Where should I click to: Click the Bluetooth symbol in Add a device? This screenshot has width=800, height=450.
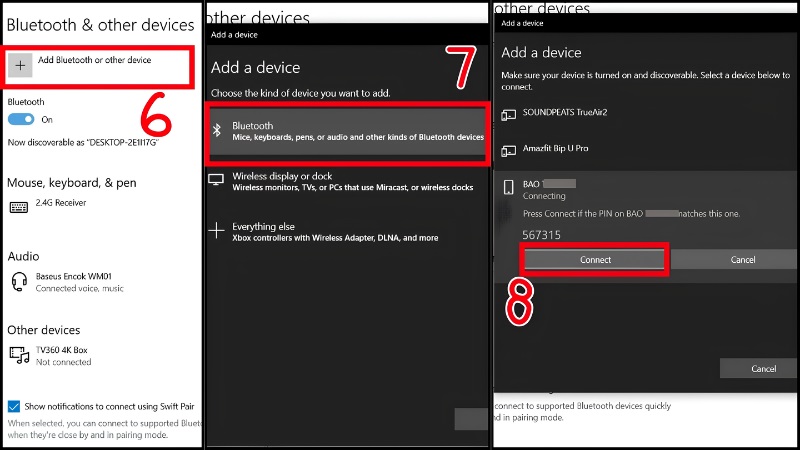217,131
